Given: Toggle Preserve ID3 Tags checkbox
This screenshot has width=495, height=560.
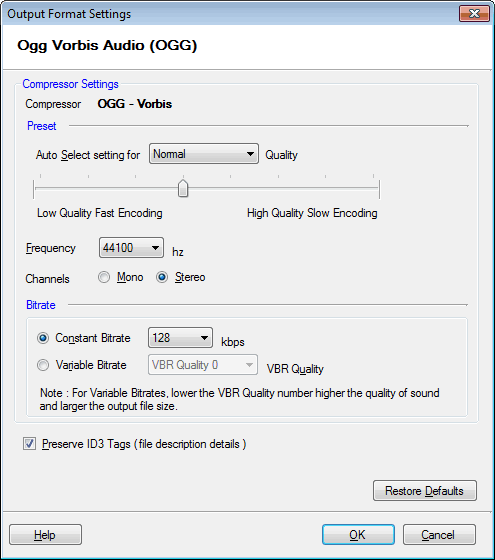Looking at the screenshot, I should (x=29, y=444).
